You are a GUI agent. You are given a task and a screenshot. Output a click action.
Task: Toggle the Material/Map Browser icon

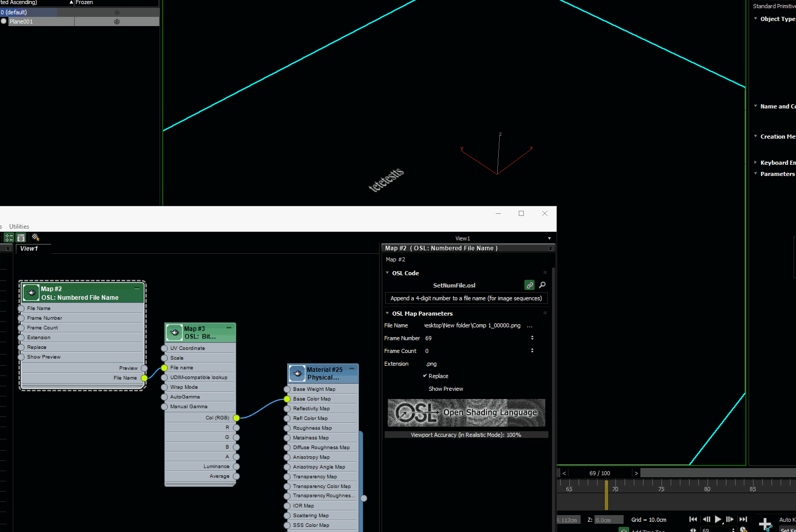9,237
